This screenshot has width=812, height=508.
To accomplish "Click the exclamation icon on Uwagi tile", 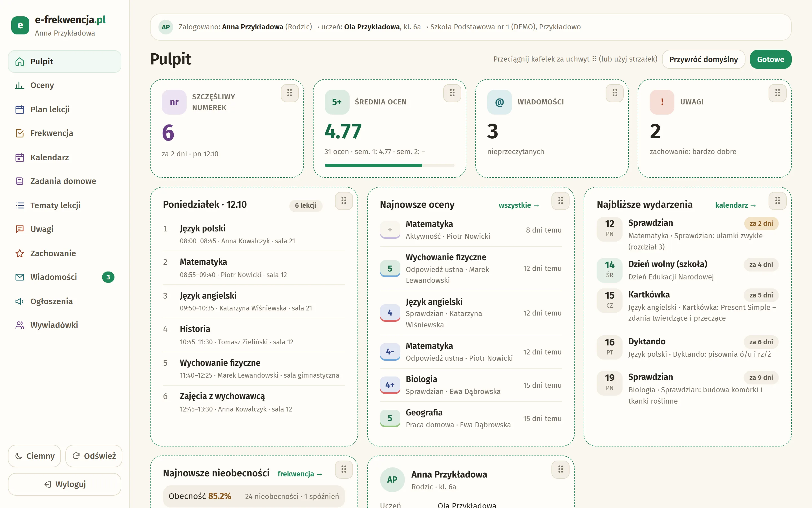I will 662,102.
